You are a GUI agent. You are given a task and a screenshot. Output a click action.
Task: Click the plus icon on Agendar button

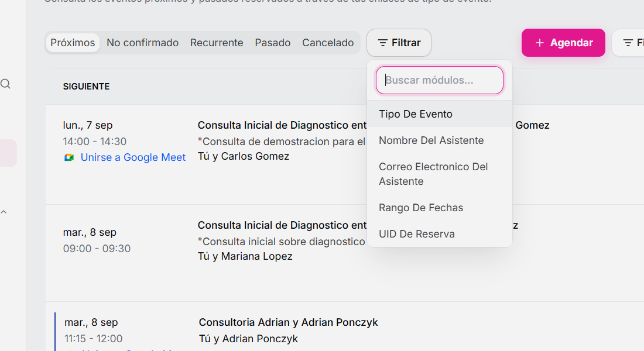(540, 43)
